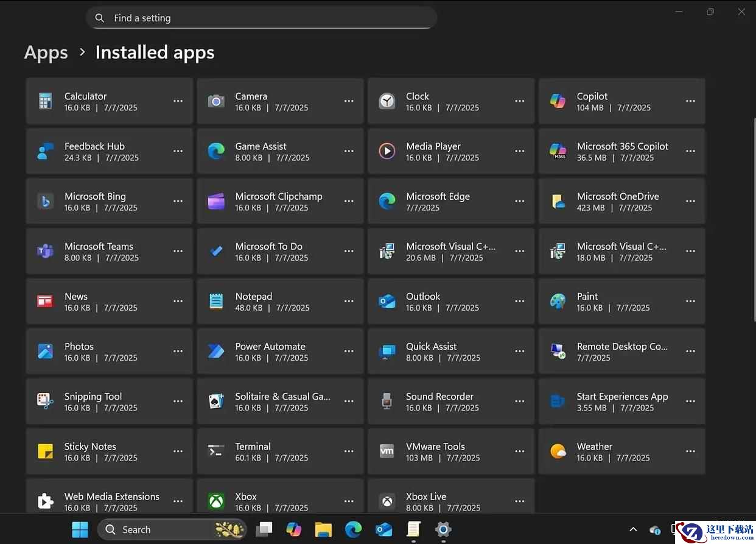Click the Weather app icon
This screenshot has width=756, height=544.
(x=558, y=451)
